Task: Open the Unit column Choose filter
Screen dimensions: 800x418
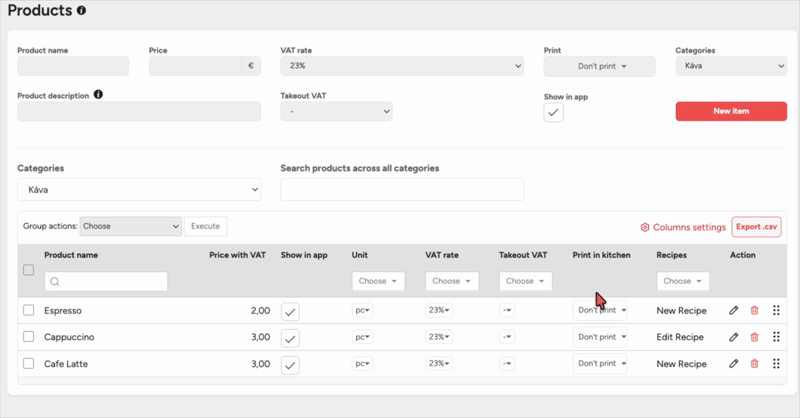Action: click(378, 281)
